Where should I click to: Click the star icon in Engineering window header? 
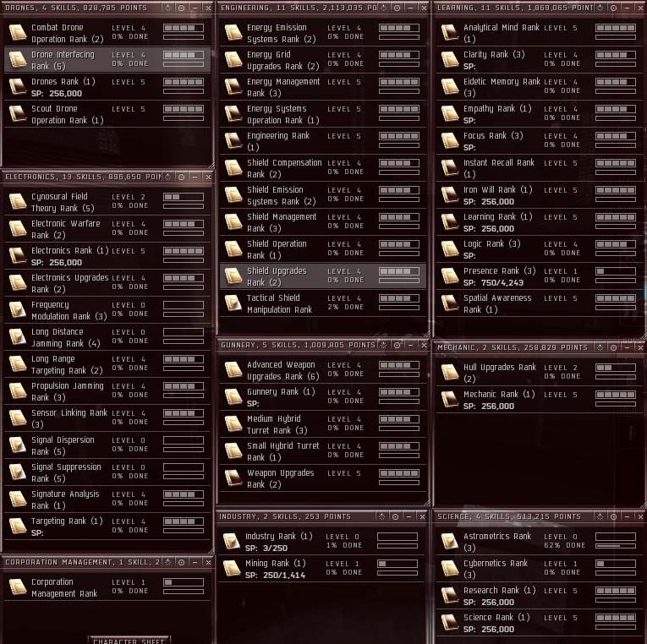(383, 8)
